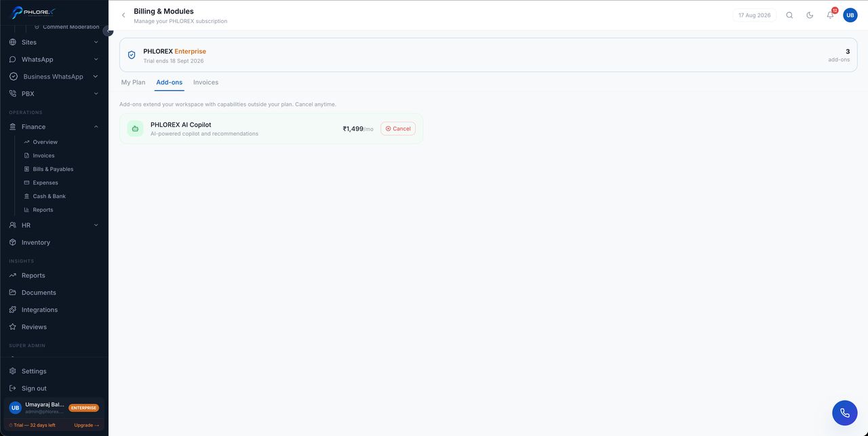
Task: Click the ₹1,499/mo price text
Action: click(x=358, y=129)
